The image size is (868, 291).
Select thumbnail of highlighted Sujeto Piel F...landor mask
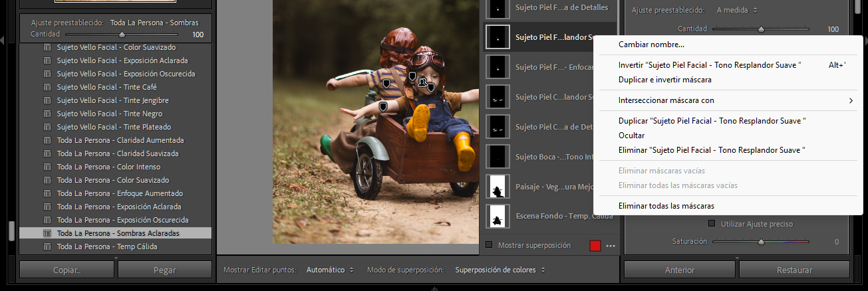[x=498, y=37]
